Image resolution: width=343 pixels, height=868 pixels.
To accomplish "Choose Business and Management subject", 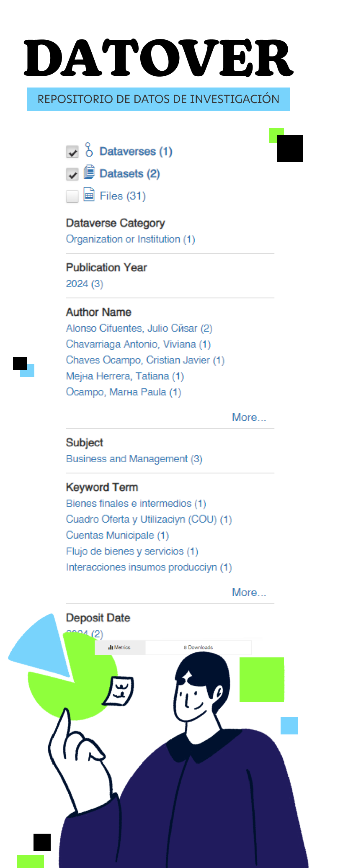I will pos(134,459).
